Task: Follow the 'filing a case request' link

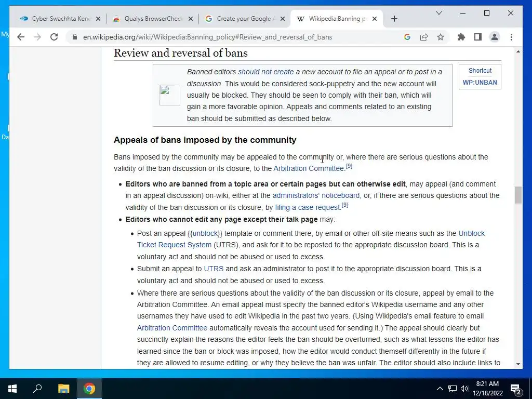Action: (x=307, y=207)
